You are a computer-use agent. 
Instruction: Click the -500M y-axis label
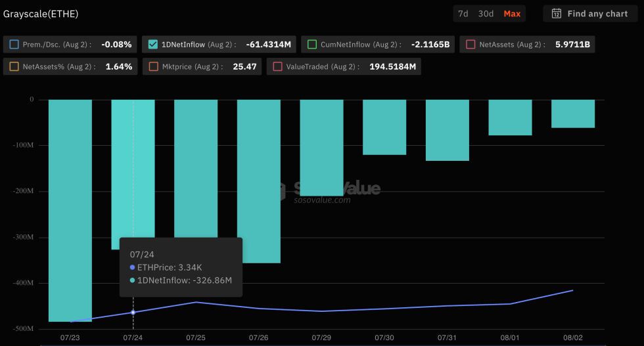click(24, 328)
